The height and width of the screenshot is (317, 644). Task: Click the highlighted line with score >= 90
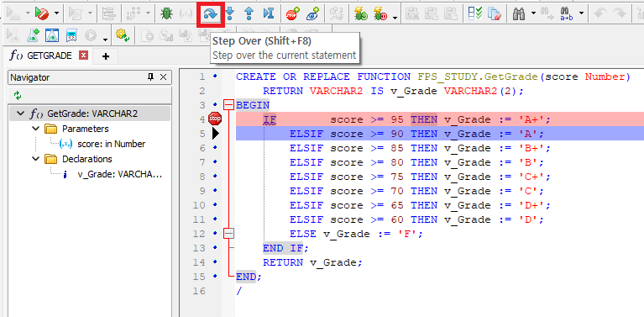[439, 134]
